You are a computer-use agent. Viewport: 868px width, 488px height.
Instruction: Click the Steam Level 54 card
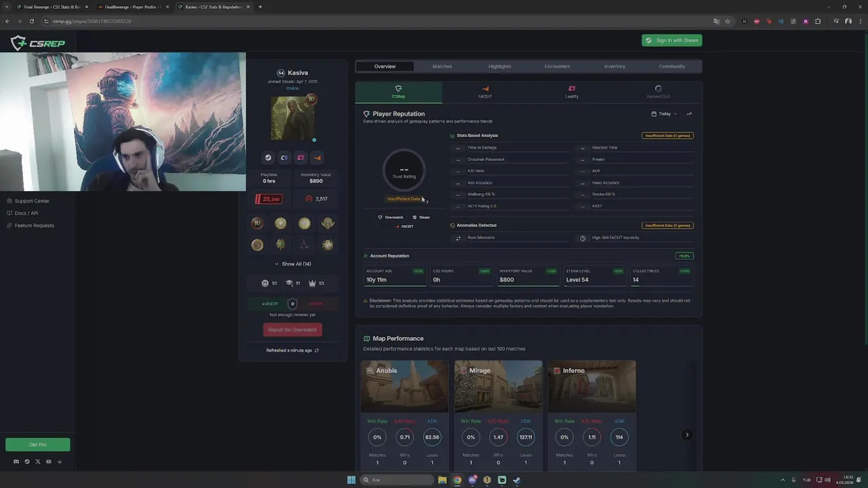594,276
